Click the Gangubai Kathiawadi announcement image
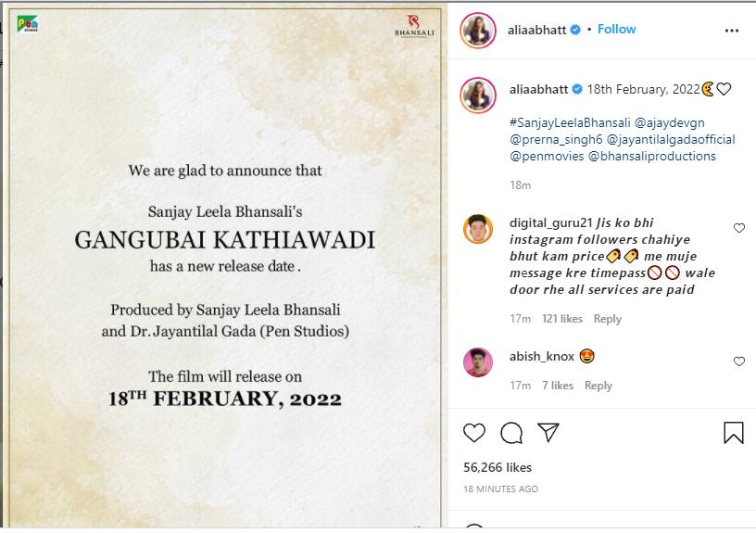This screenshot has width=756, height=533. (x=224, y=265)
